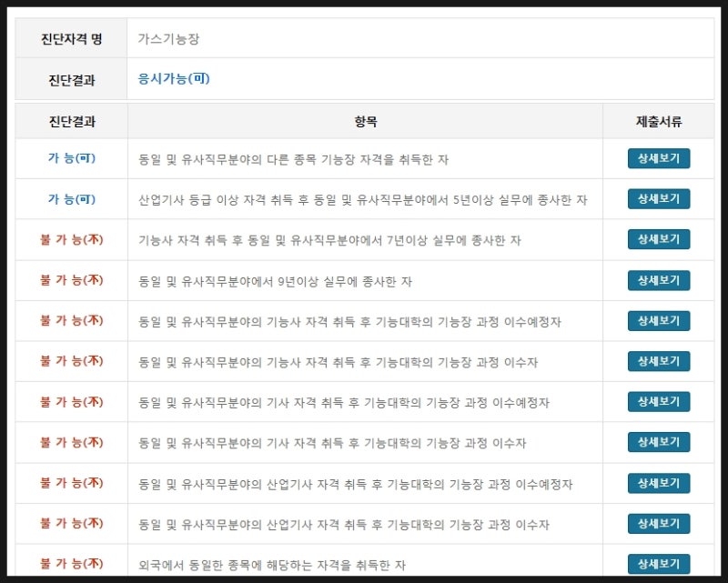Click the 진단자격 명 label cell
The image size is (728, 583).
(x=72, y=38)
